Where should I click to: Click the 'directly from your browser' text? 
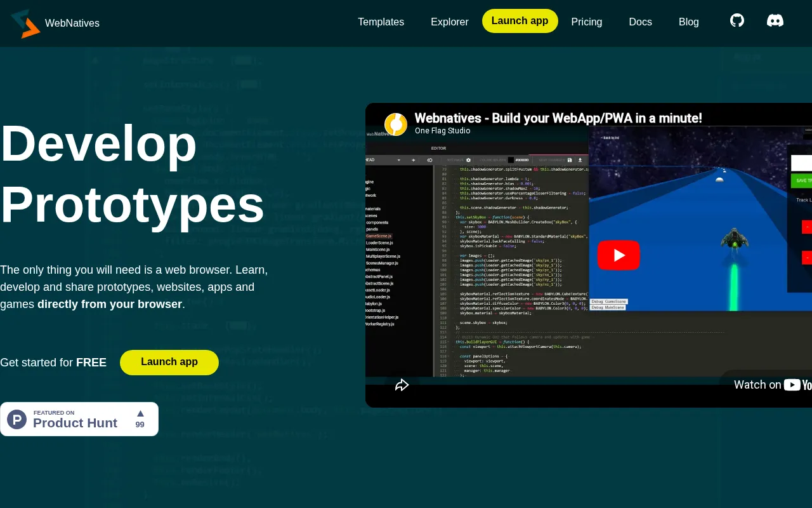[110, 304]
